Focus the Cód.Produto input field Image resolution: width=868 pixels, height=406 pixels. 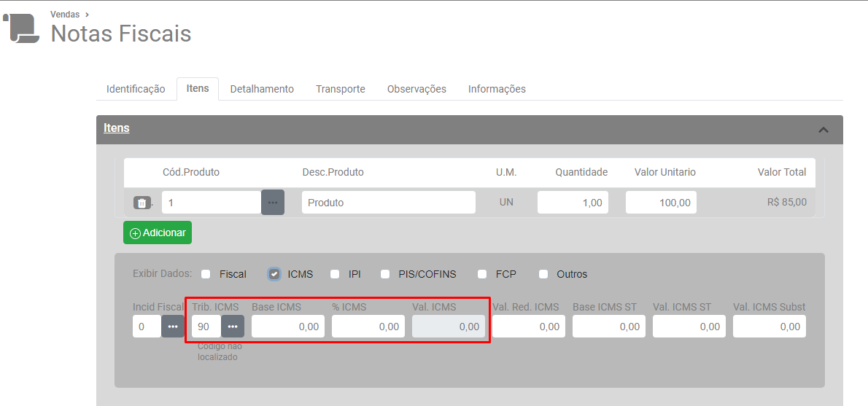212,203
